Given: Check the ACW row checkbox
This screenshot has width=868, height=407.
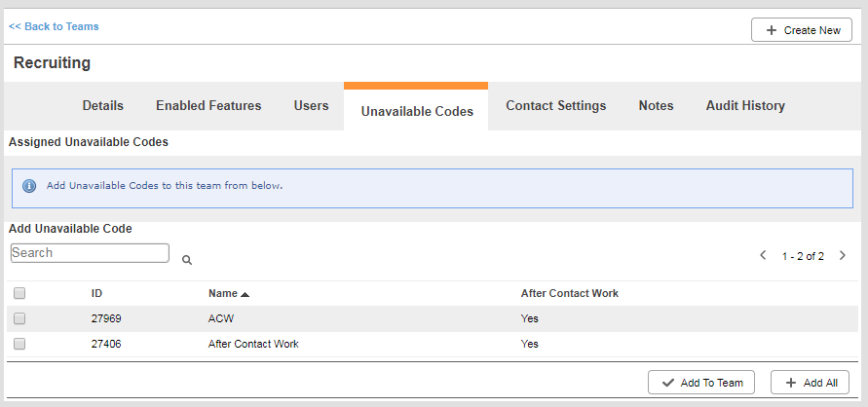Looking at the screenshot, I should (x=19, y=318).
